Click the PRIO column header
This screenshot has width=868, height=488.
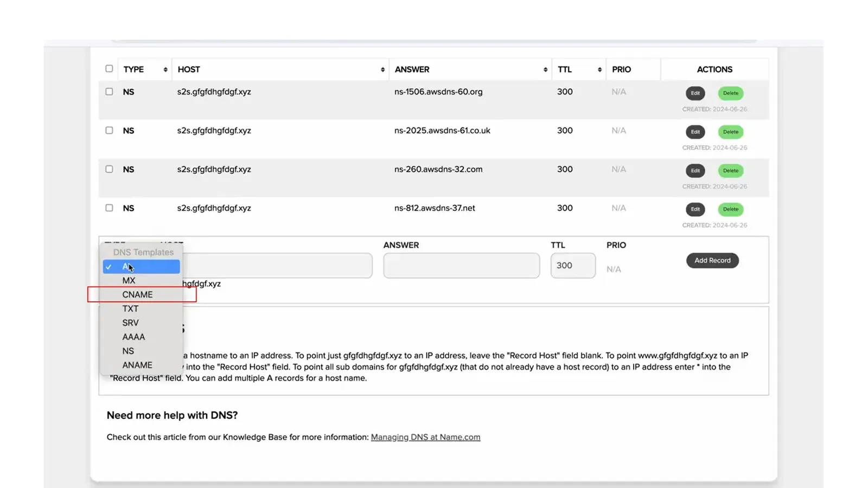tap(621, 69)
